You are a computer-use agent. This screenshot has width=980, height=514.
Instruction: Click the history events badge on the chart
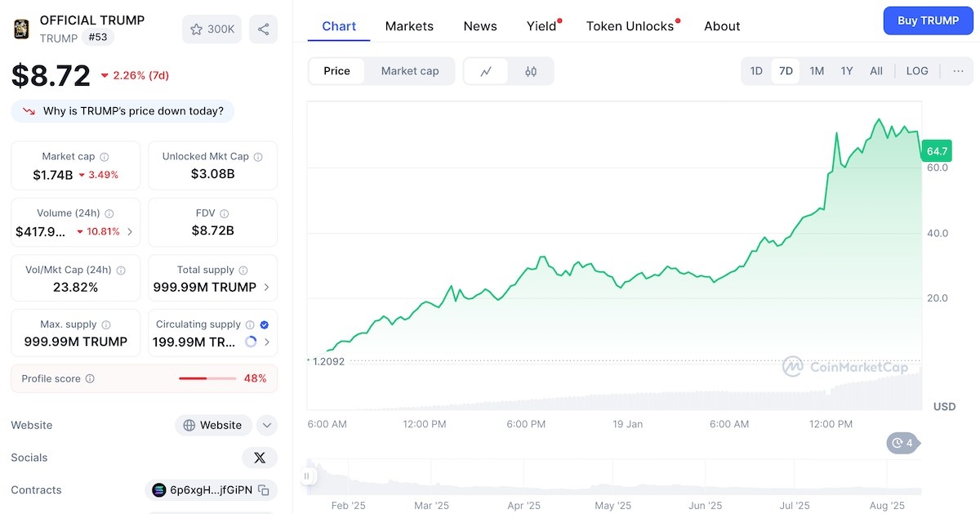point(903,443)
